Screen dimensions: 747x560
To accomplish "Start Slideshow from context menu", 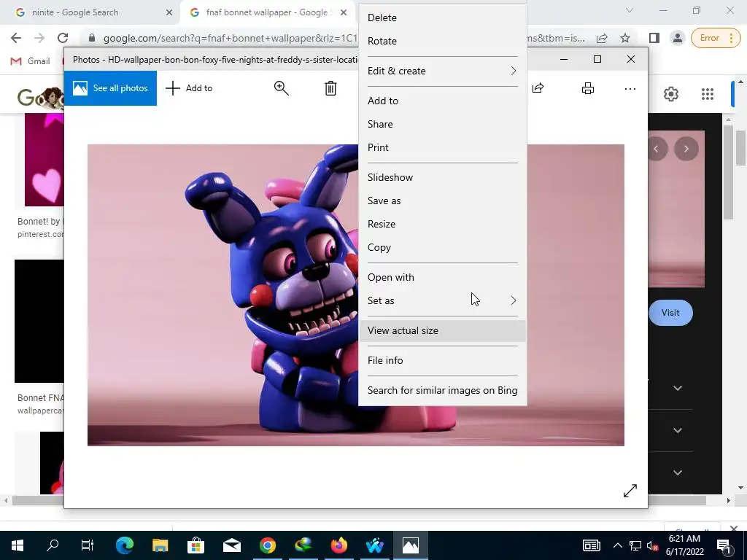I will pyautogui.click(x=443, y=177).
